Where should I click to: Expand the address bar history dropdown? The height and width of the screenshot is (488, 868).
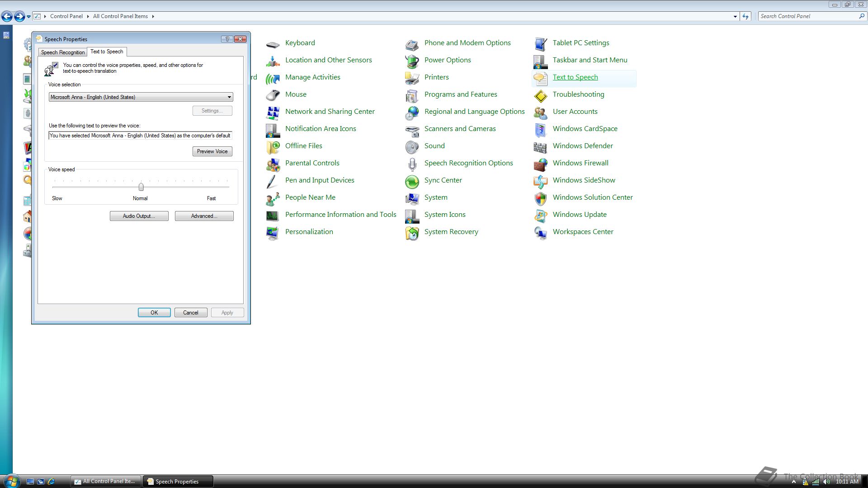click(x=735, y=16)
